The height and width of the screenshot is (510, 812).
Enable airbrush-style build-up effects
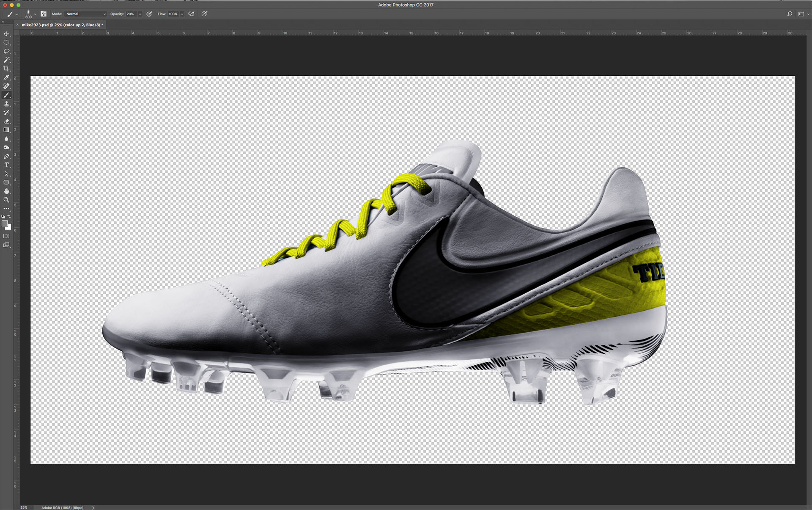[192, 14]
